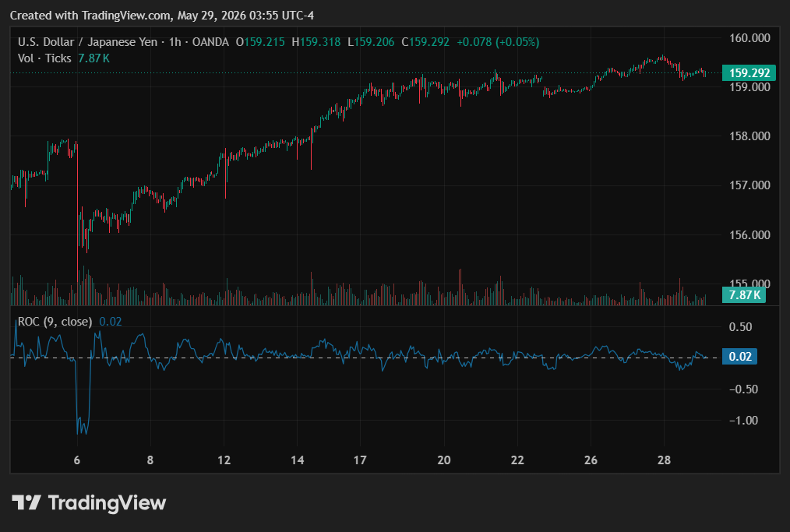Click date 28 on the time axis

tap(664, 460)
